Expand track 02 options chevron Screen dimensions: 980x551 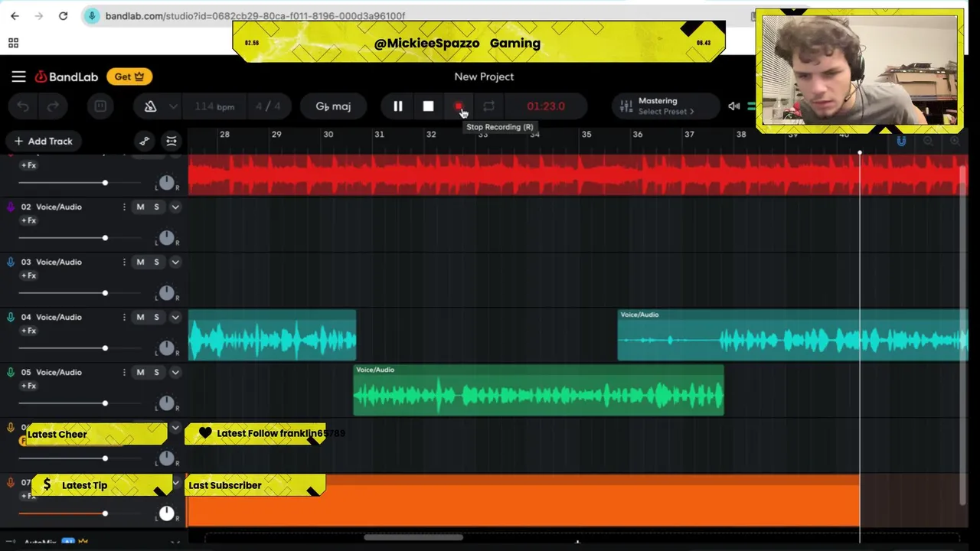175,207
